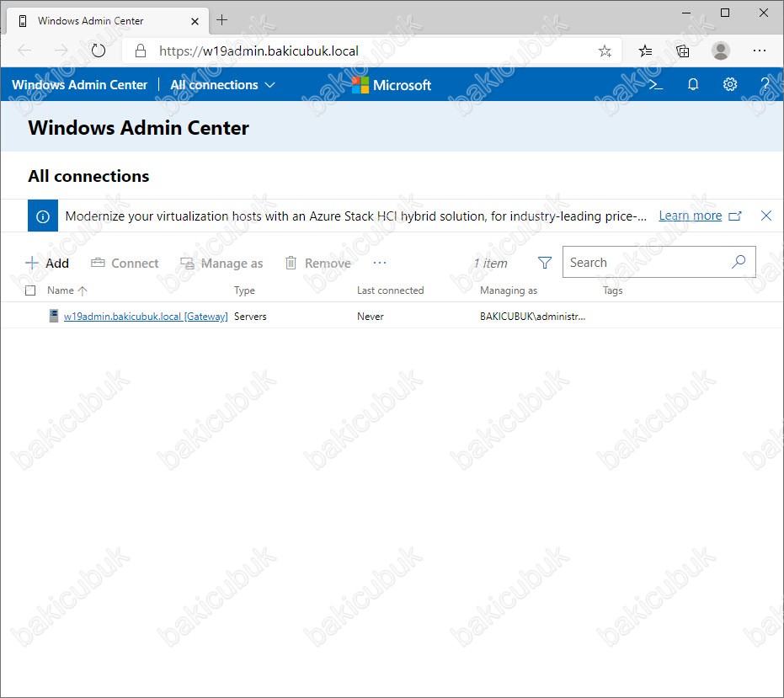Click the 1 item count label
Screen dimensions: 784x698
coord(490,263)
